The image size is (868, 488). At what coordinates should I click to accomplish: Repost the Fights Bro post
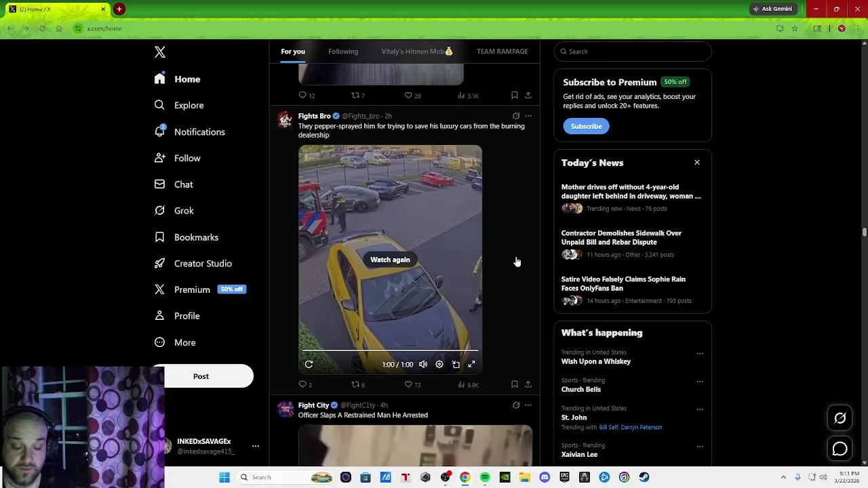[357, 385]
